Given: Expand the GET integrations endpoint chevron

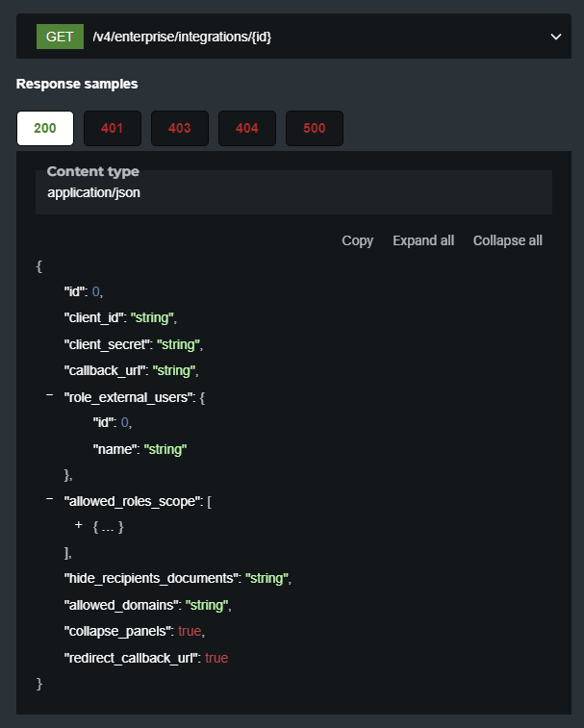Looking at the screenshot, I should (555, 37).
